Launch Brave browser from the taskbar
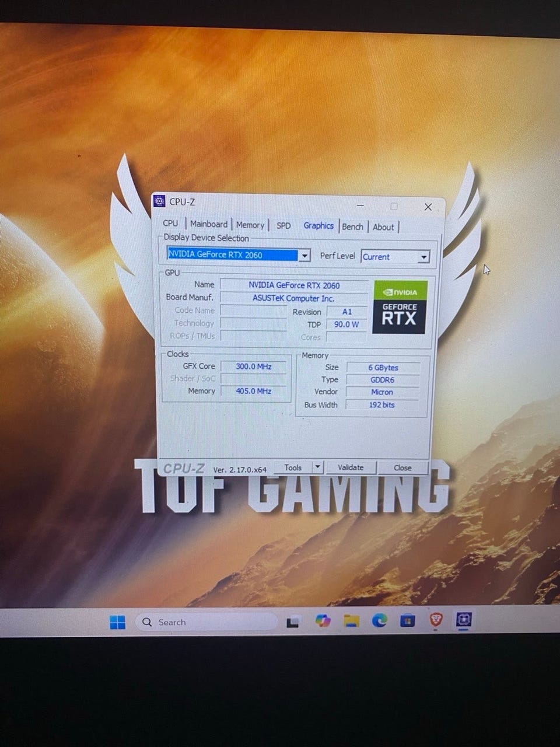This screenshot has height=747, width=560. (436, 620)
